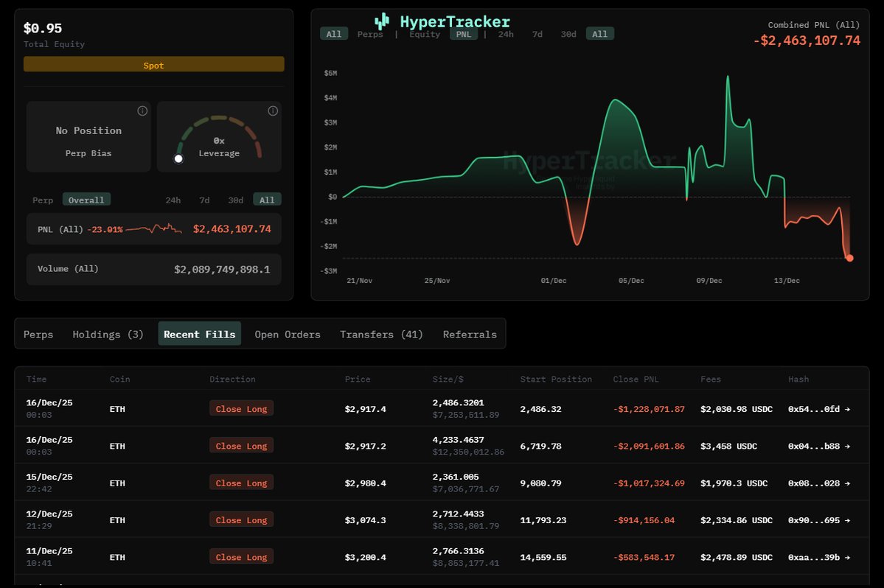Screen dimensions: 884x588
Task: Click the Leverage info icon
Action: coord(273,111)
